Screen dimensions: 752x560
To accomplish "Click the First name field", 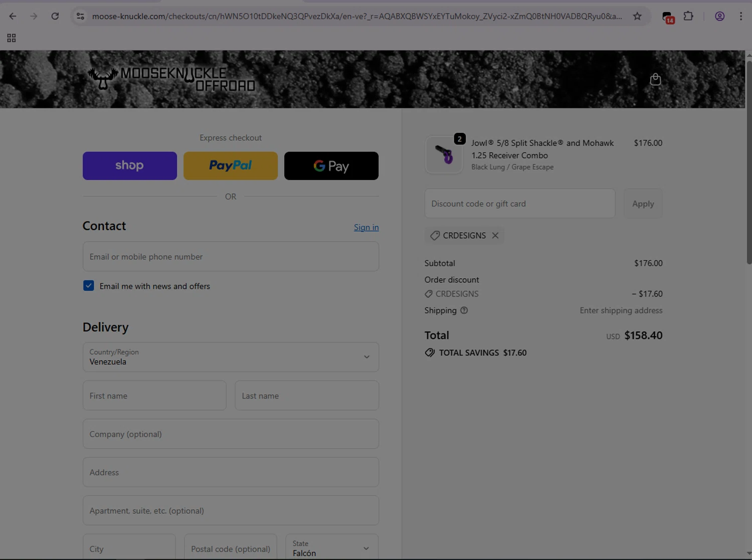I will coord(154,396).
